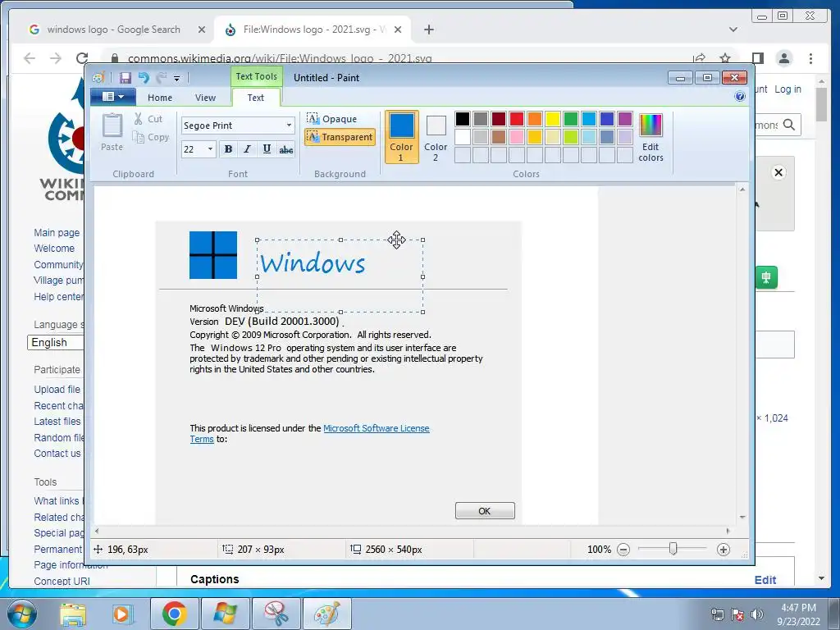Viewport: 840px width, 630px height.
Task: Bookmark this page with the star icon
Action: [725, 58]
